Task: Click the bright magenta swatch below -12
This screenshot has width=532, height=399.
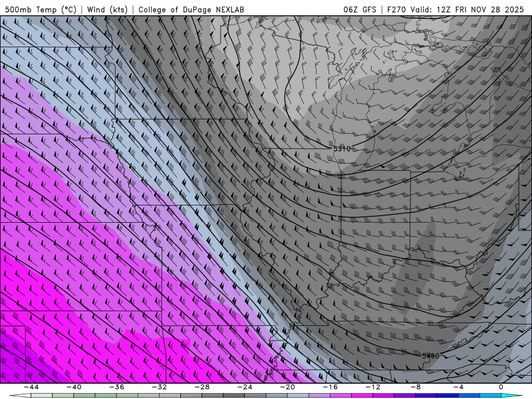Action: click(362, 396)
